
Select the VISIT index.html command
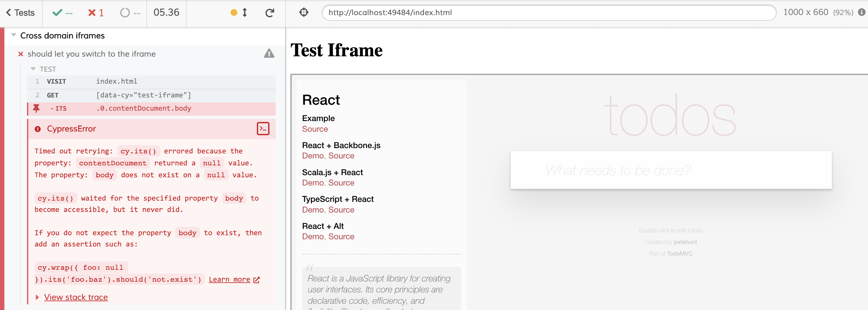[x=151, y=81]
